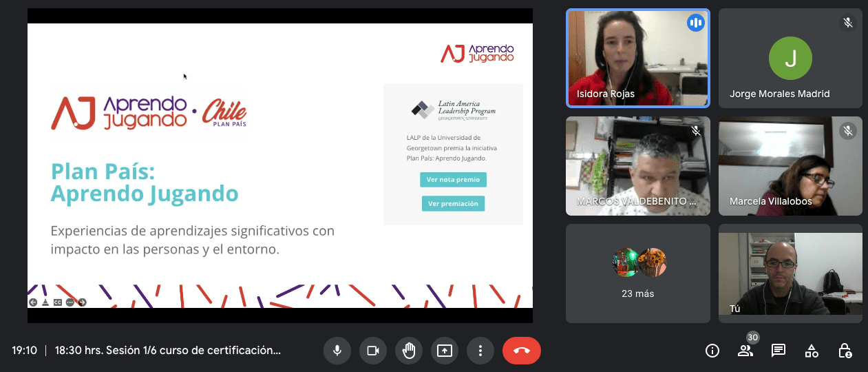Show the participants list
868x372 pixels.
pos(745,351)
